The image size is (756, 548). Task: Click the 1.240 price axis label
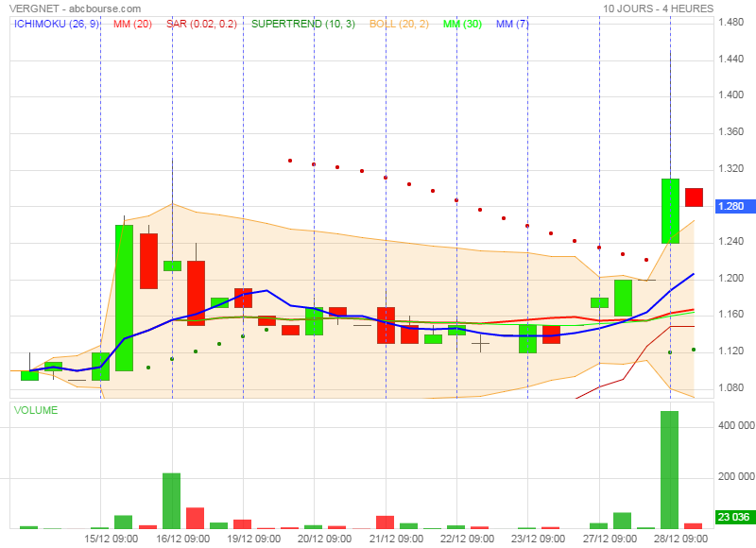(730, 242)
